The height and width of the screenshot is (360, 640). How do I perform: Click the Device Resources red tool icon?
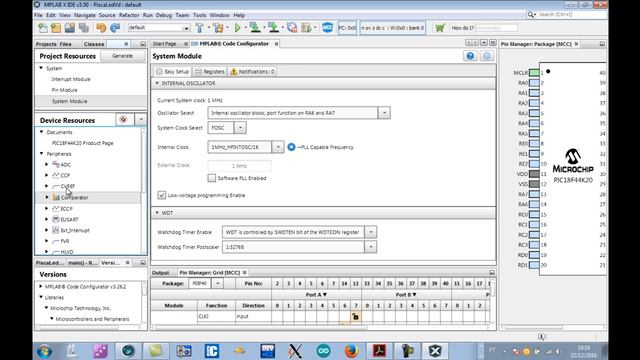(x=123, y=119)
